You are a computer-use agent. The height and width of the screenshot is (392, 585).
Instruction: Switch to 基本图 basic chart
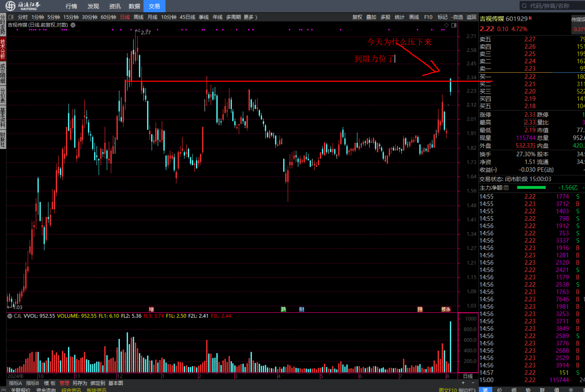116,383
